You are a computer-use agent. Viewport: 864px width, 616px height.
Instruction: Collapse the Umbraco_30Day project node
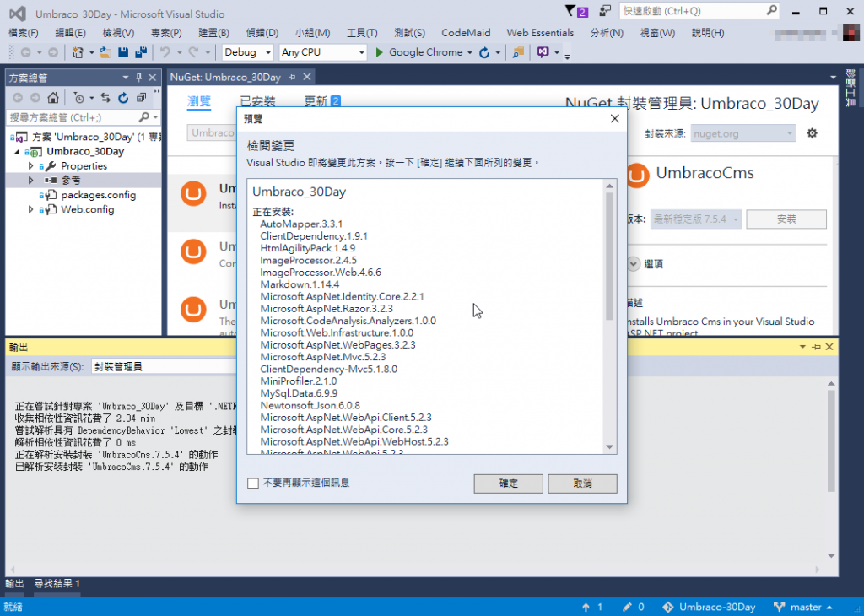17,151
